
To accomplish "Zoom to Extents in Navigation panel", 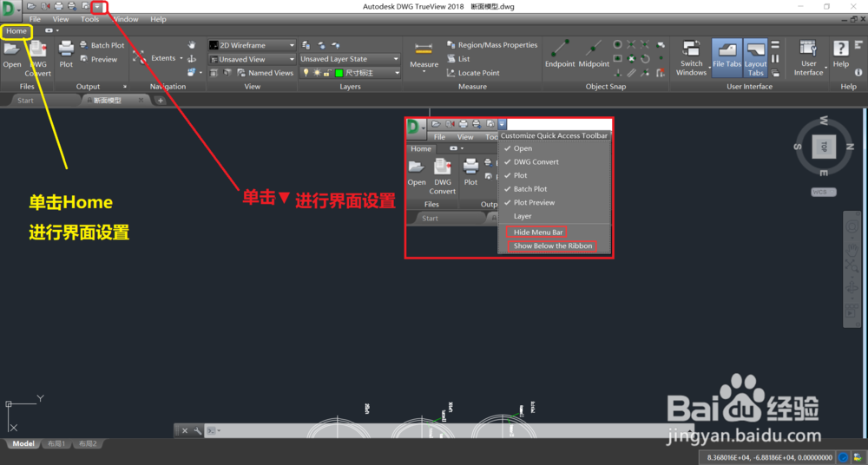I will (x=156, y=58).
